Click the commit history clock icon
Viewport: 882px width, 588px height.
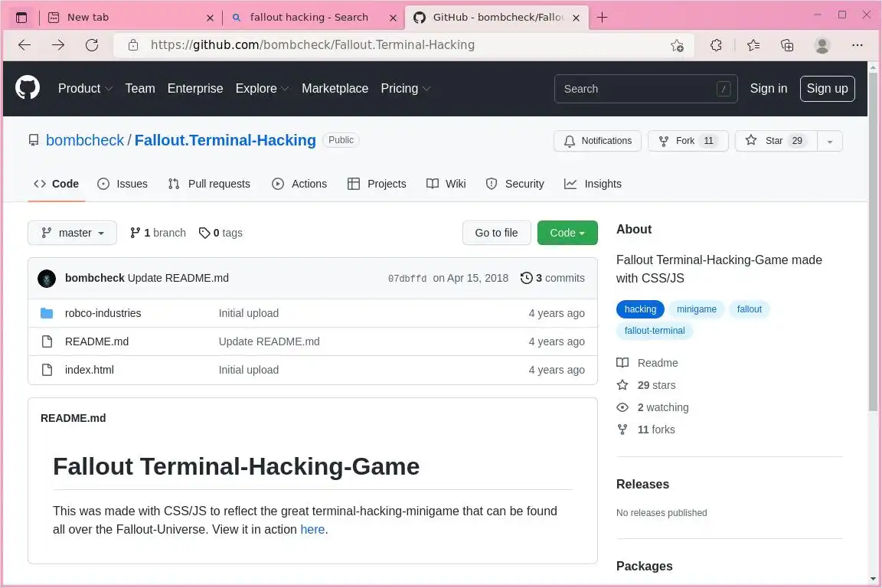pos(526,278)
